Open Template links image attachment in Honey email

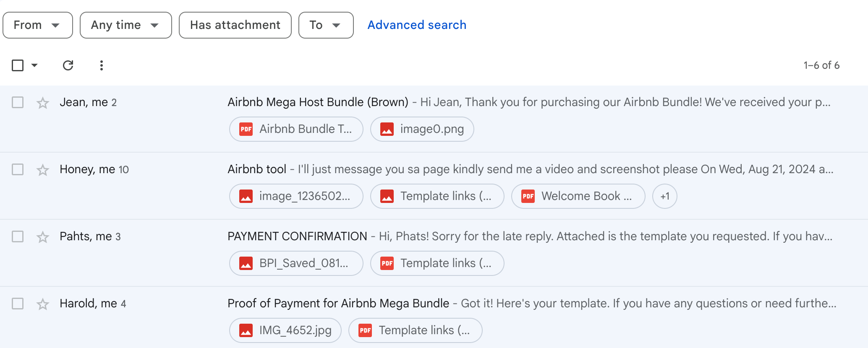coord(437,196)
